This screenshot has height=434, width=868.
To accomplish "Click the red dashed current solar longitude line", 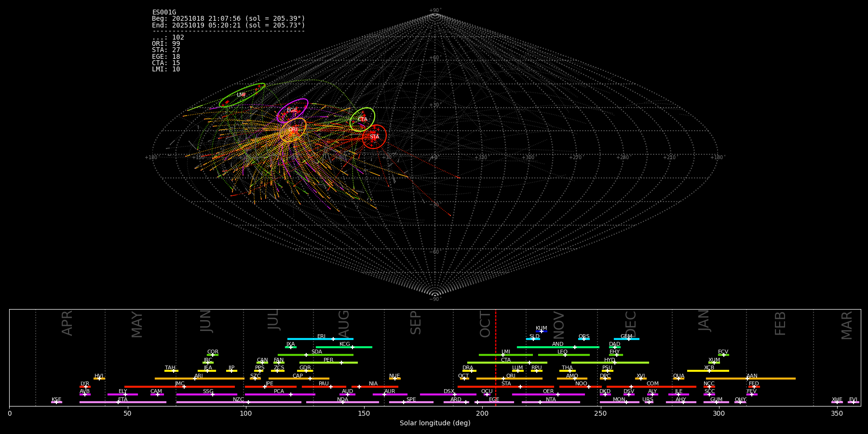I will [x=496, y=357].
